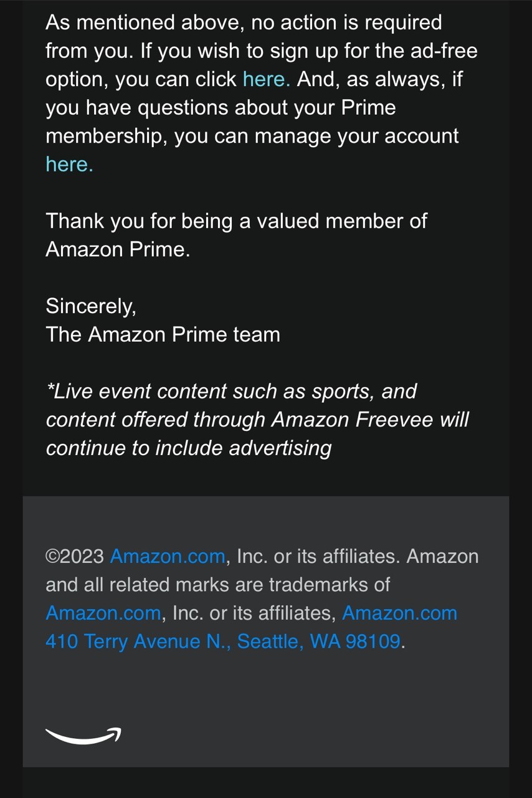This screenshot has height=798, width=532.
Task: Tap the 'As mentioned above, no action' opening sentence
Action: [244, 22]
